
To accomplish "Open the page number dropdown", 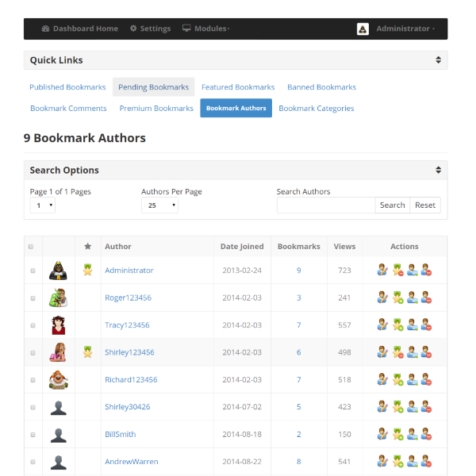I will coord(43,205).
